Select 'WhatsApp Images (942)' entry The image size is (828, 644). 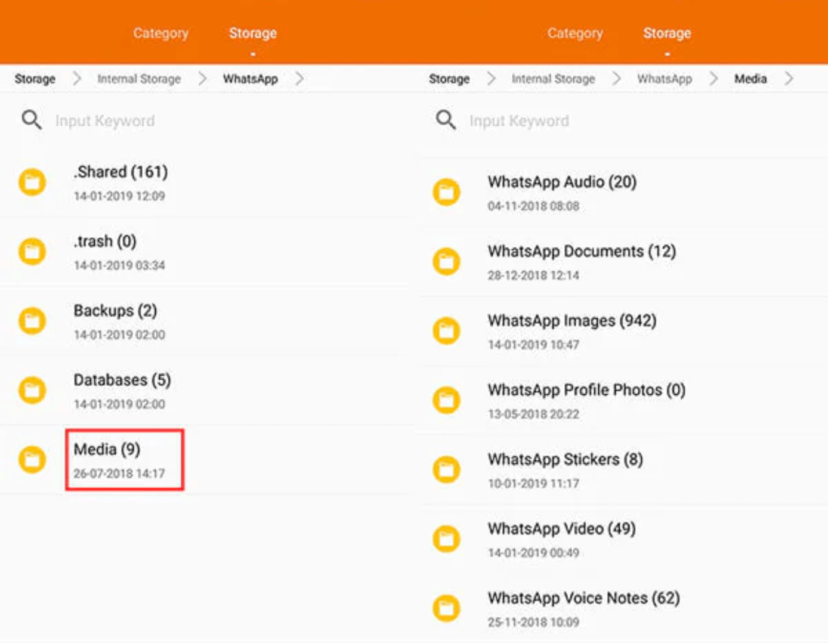pos(572,321)
